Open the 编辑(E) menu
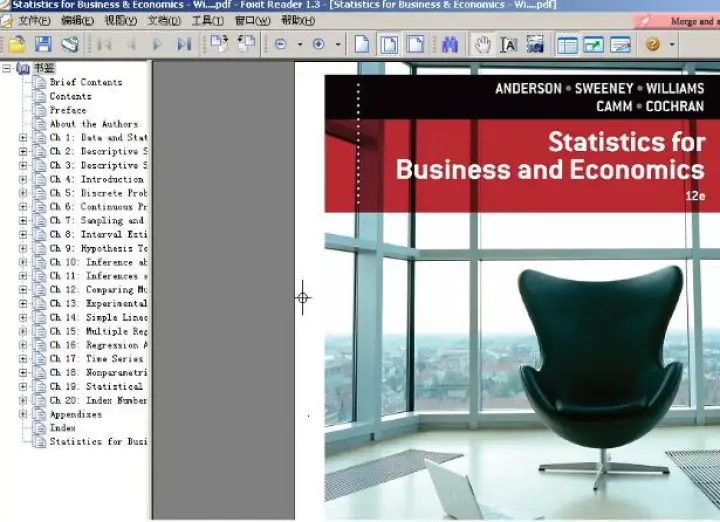The height and width of the screenshot is (522, 720). (77, 21)
